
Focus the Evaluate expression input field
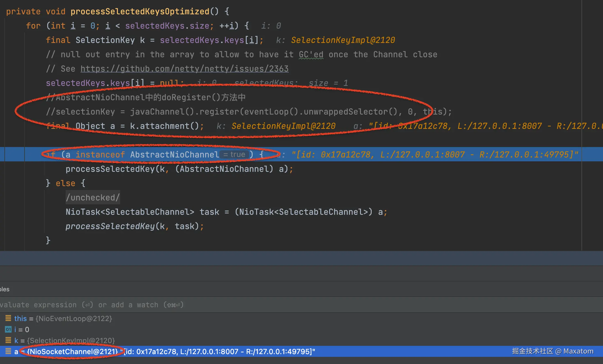point(91,305)
